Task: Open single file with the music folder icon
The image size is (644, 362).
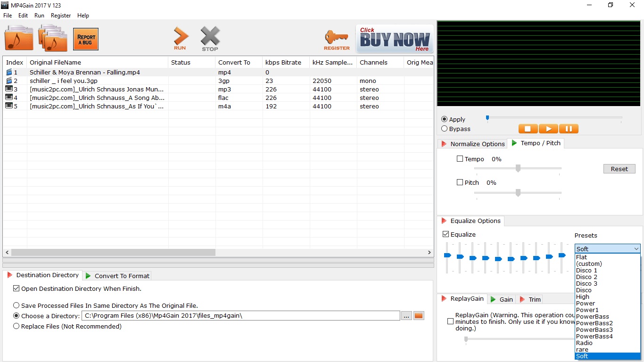Action: pyautogui.click(x=19, y=39)
